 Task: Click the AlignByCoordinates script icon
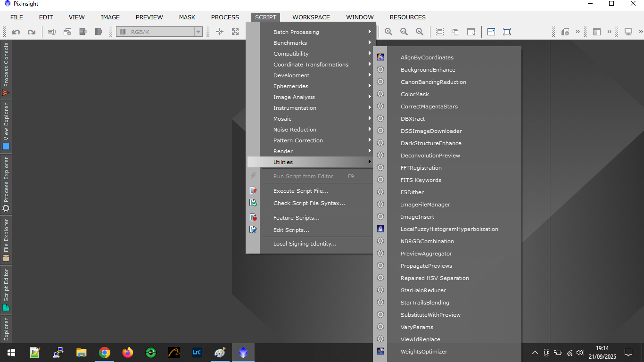tap(380, 58)
